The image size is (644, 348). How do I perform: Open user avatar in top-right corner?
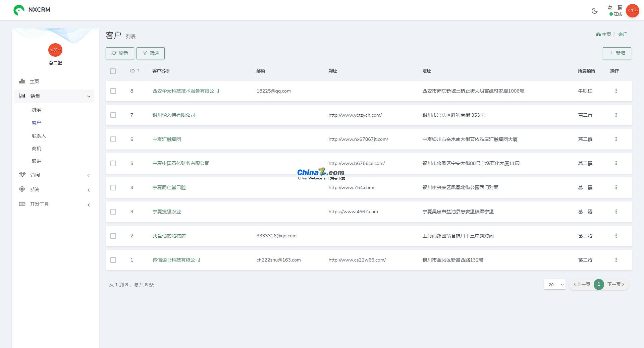point(632,11)
